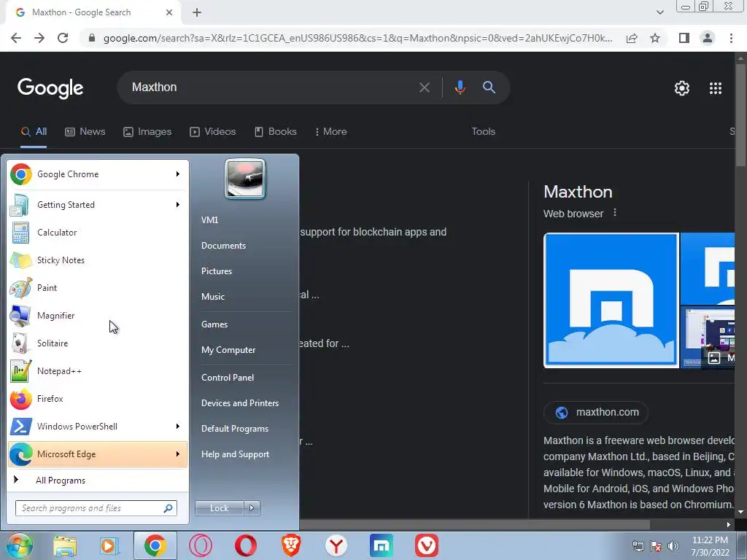Open Opera GX from the taskbar

201,545
